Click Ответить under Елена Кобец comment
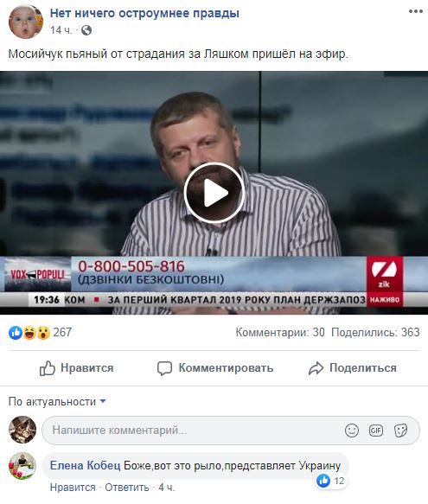 [127, 488]
